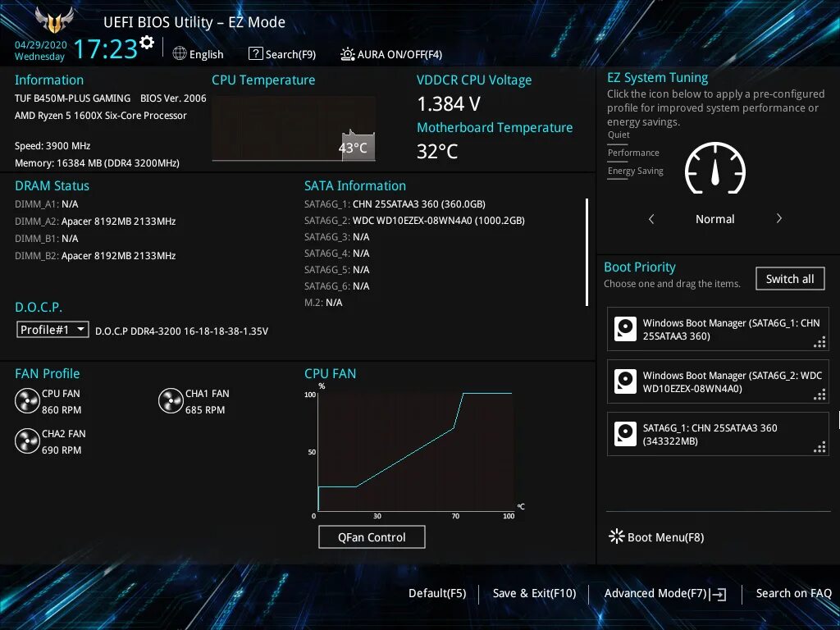The height and width of the screenshot is (630, 840).
Task: Open the D.O.C.P. Profile#1 dropdown
Action: (52, 330)
